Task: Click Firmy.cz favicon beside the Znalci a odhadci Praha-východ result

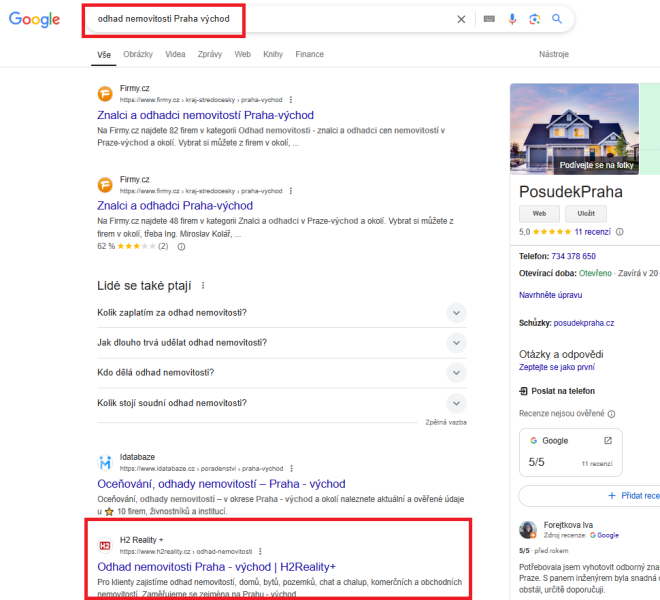Action: tap(105, 184)
